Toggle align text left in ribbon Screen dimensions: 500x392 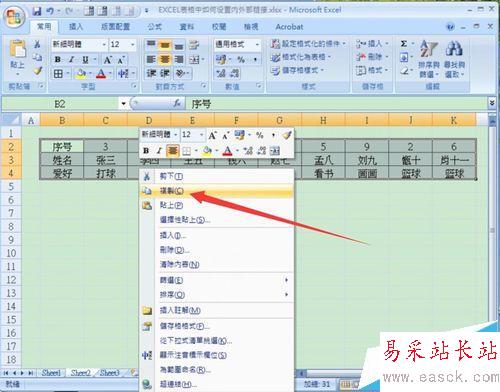(151, 59)
